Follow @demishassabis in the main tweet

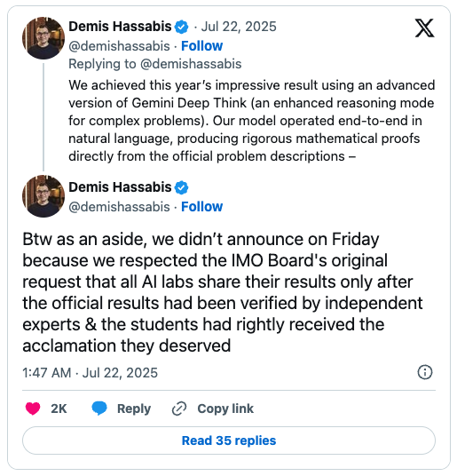(201, 207)
